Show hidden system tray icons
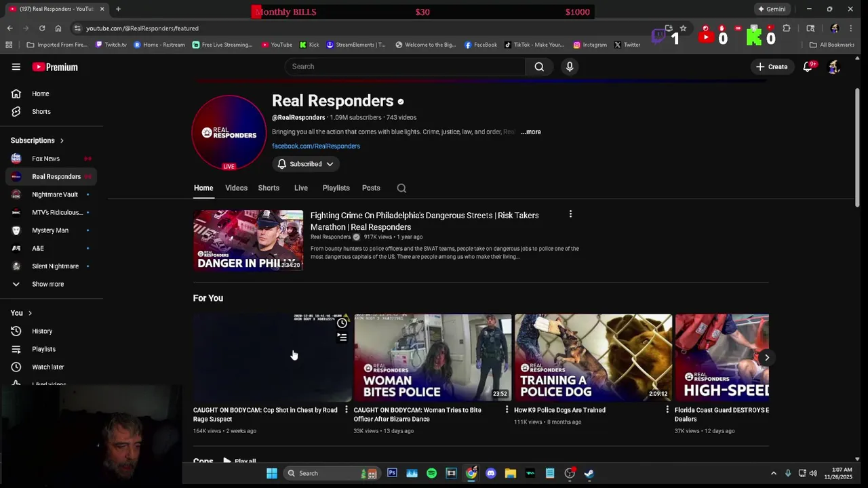The height and width of the screenshot is (488, 868). (774, 473)
